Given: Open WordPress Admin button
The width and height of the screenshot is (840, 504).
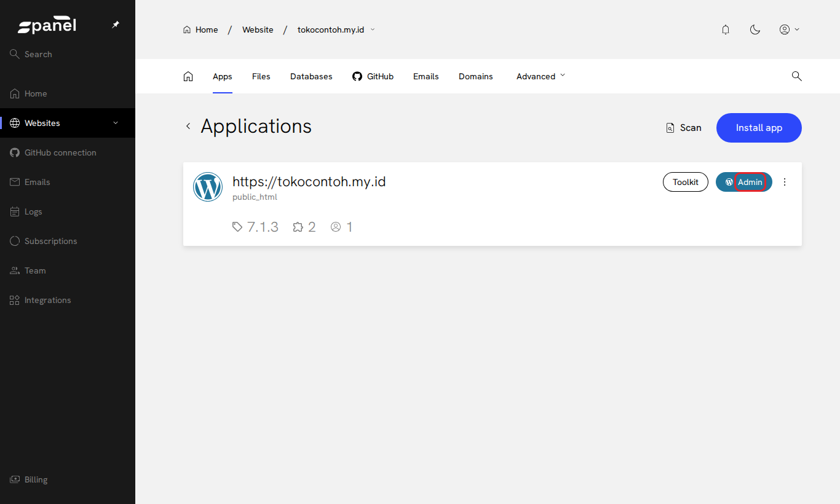Looking at the screenshot, I should tap(744, 182).
